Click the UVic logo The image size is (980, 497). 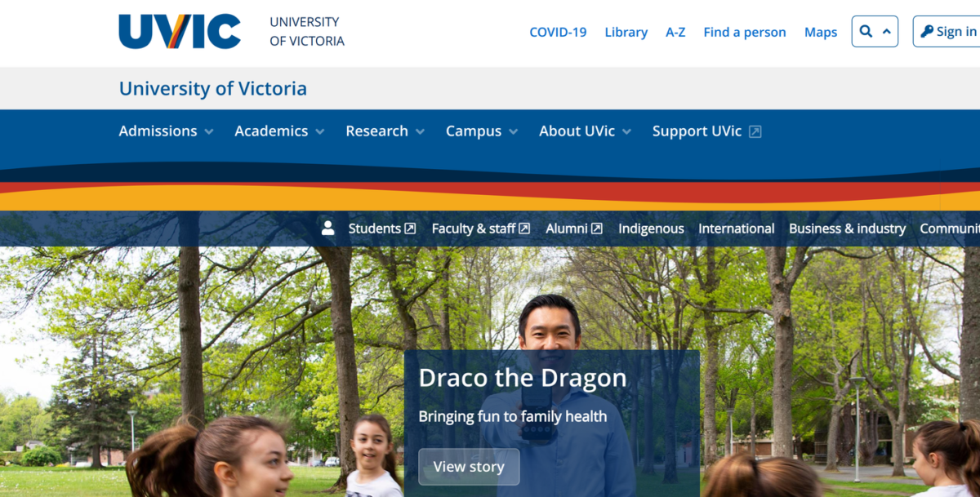point(180,32)
